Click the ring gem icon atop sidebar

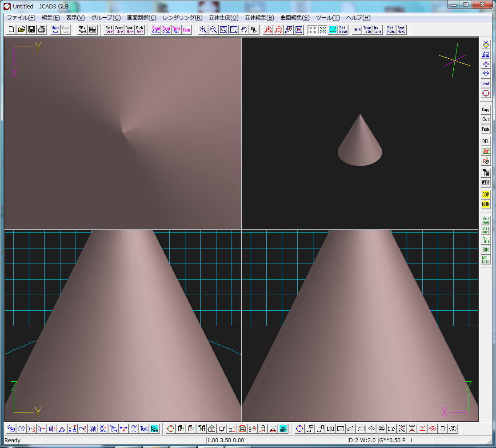(x=486, y=44)
